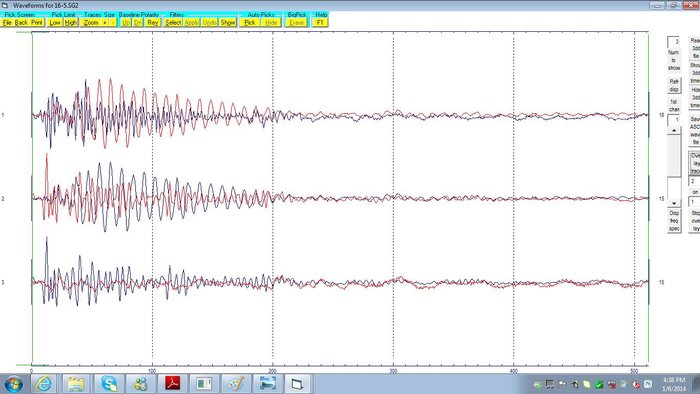Viewport: 700px width, 394px height.
Task: Click the Select filters button
Action: pyautogui.click(x=173, y=22)
